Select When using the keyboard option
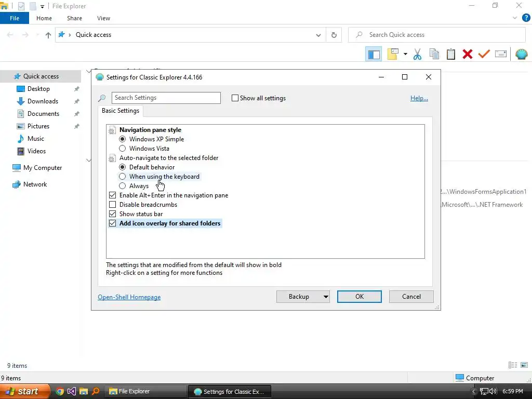 coord(123,177)
